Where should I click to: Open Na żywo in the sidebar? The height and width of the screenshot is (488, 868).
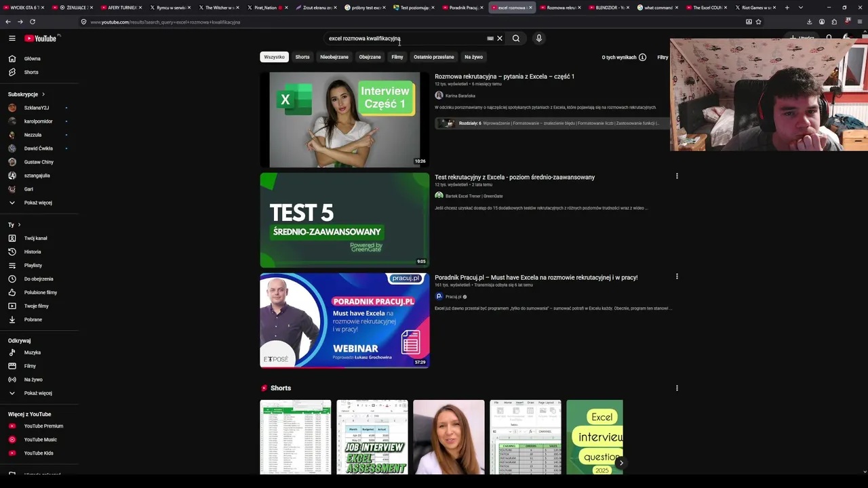[39, 380]
